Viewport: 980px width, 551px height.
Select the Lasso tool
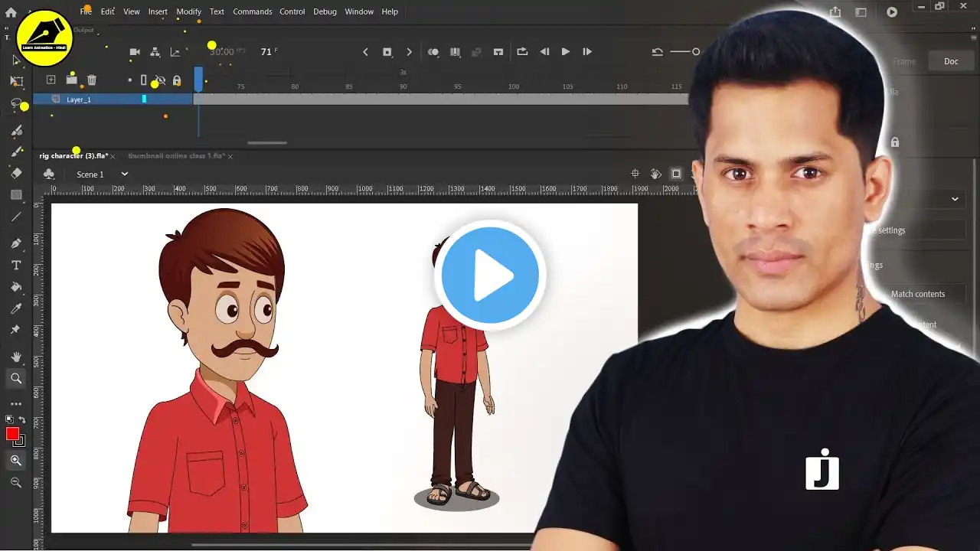point(16,103)
